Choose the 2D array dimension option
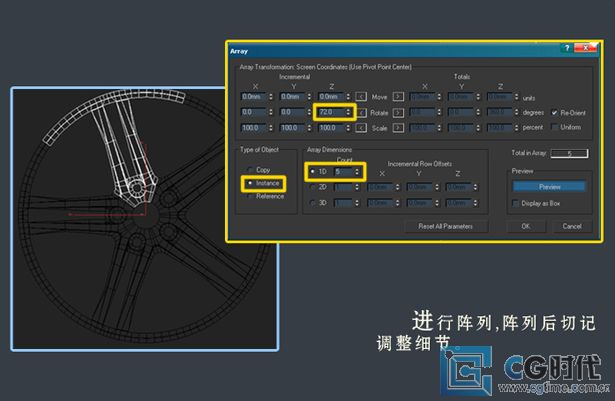 [x=312, y=186]
